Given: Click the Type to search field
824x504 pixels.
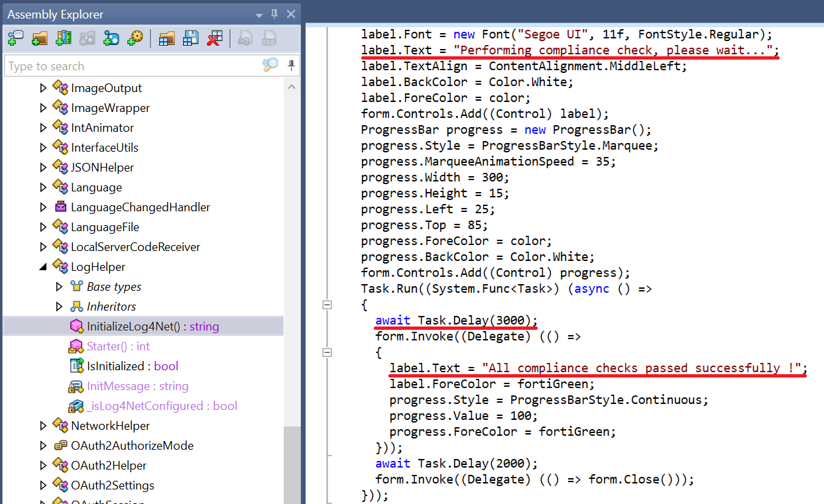Looking at the screenshot, I should point(133,66).
